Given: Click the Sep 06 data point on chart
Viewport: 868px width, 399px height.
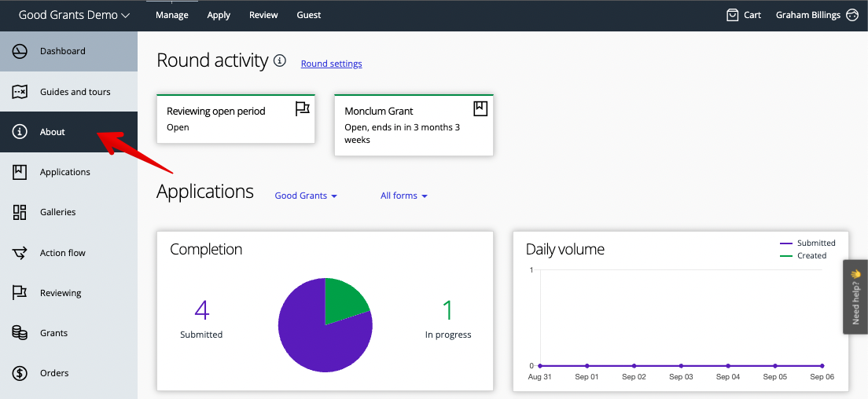Looking at the screenshot, I should coord(822,366).
